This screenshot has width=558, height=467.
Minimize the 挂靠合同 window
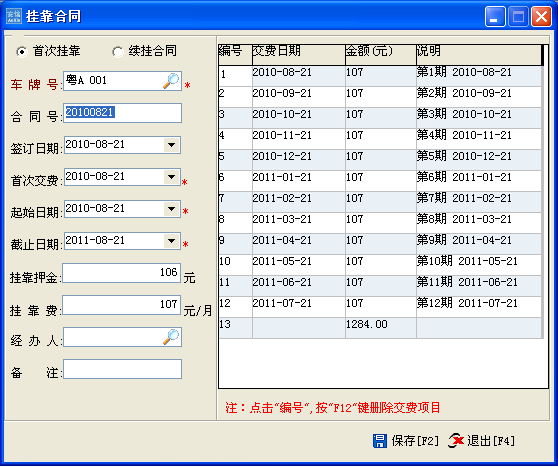click(495, 16)
